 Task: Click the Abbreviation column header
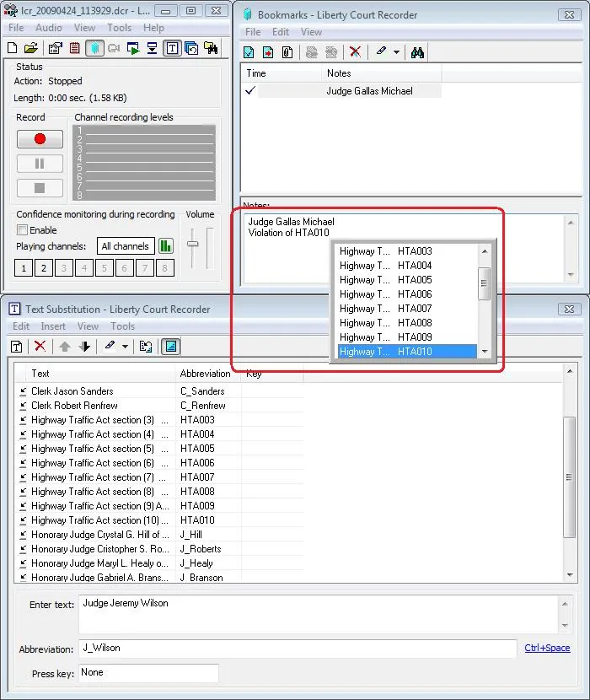coord(208,374)
